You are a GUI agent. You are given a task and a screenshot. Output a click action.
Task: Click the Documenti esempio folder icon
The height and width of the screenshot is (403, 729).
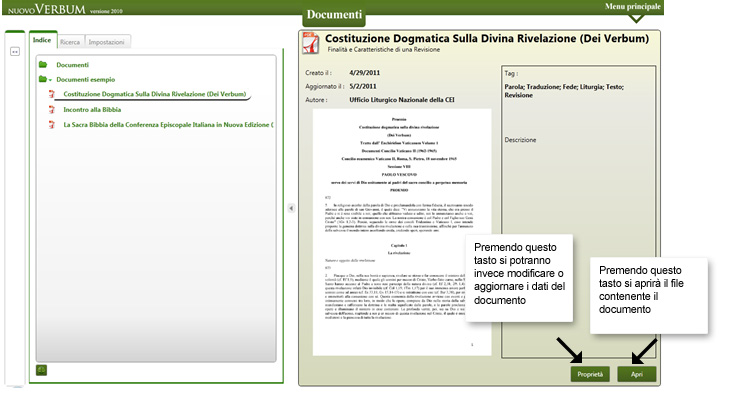(x=44, y=78)
